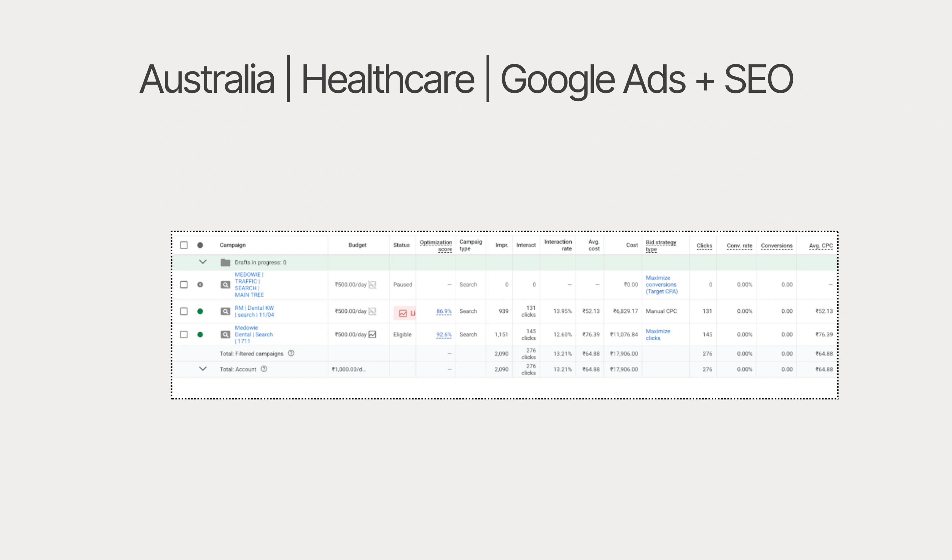Click the 92.6% optimization score link
Screen dimensions: 952x560
coord(444,334)
